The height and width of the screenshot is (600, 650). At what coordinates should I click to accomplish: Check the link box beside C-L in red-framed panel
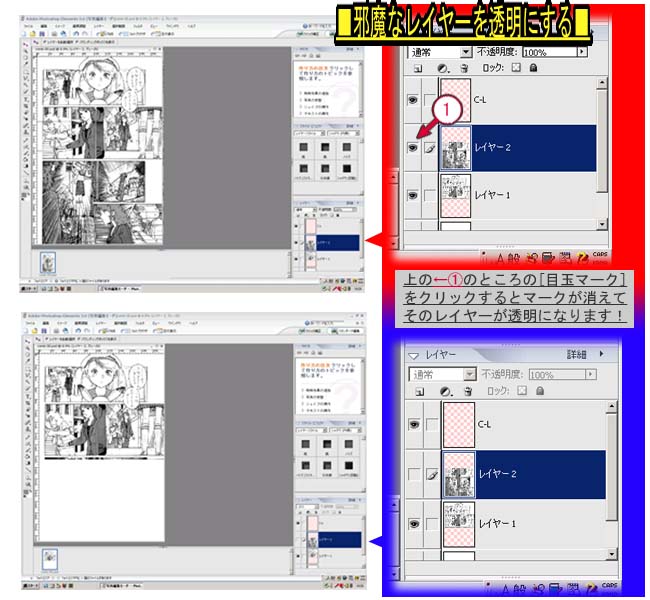click(430, 100)
